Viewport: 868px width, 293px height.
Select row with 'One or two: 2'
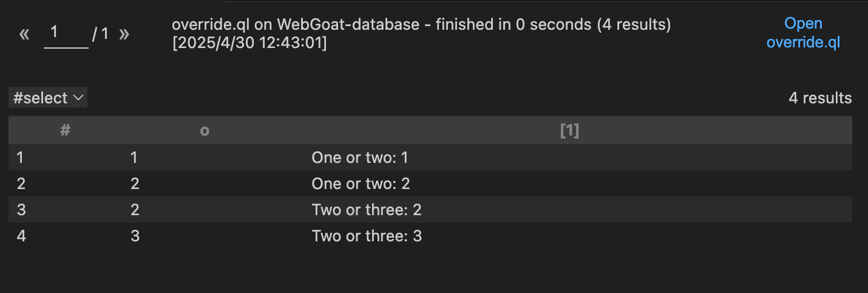point(430,184)
